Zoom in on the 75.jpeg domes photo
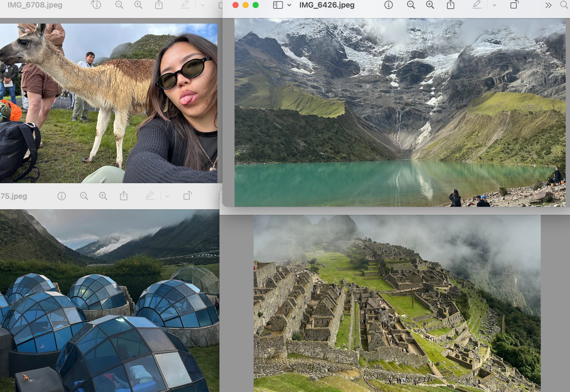This screenshot has height=392, width=570. coord(103,196)
